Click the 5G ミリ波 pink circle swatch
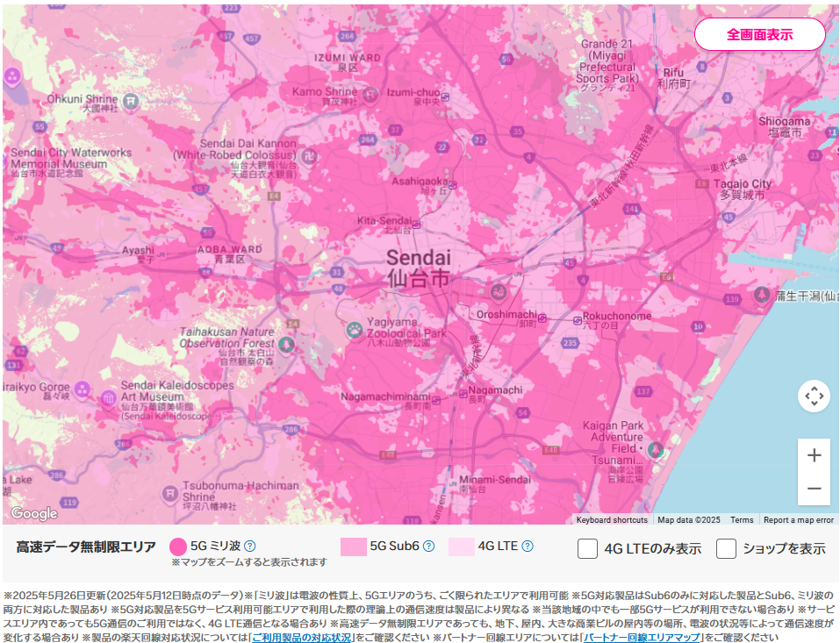The image size is (840, 643). pos(178,547)
